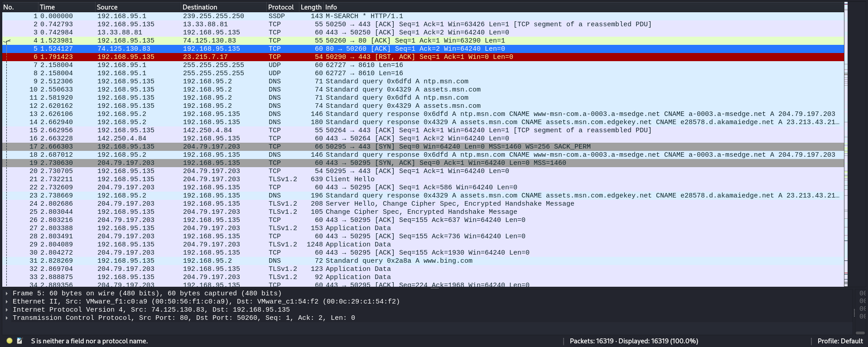The image size is (868, 347).
Task: Select packet 1 SSDP M-SEARCH row
Action: tap(423, 16)
